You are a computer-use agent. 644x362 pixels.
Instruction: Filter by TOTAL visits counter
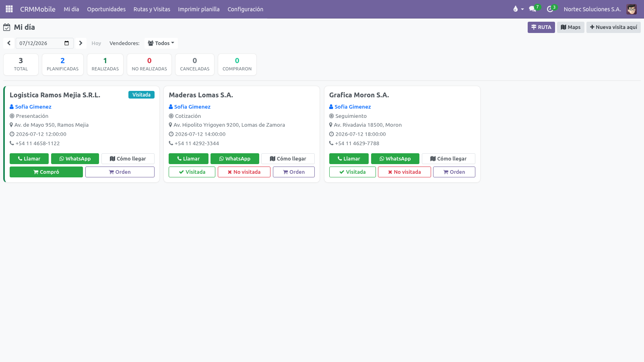tap(21, 64)
